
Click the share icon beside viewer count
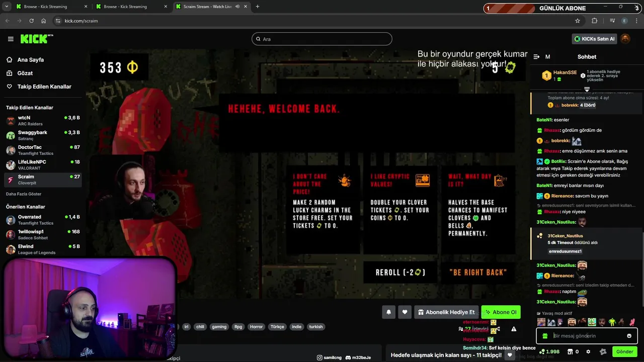[x=498, y=329]
